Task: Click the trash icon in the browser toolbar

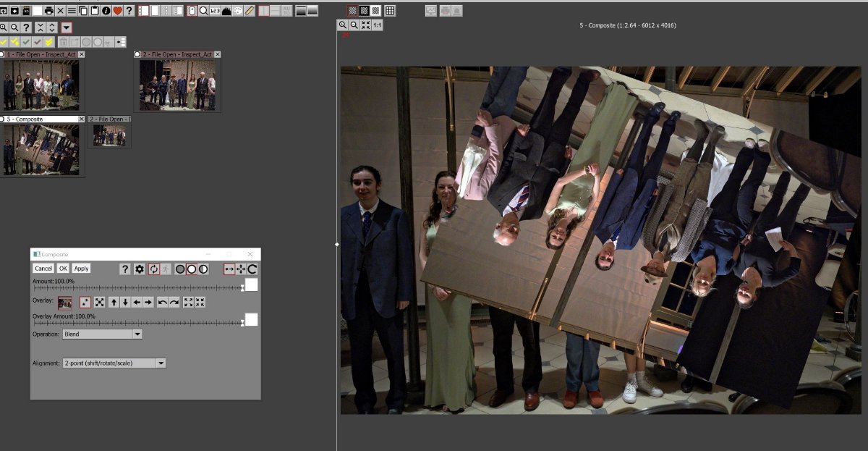Action: click(x=63, y=42)
